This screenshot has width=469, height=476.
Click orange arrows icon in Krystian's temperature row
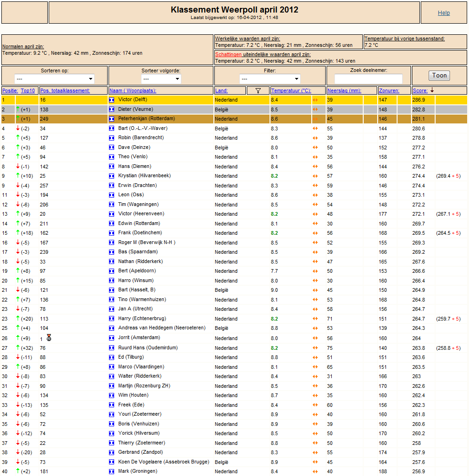(315, 176)
